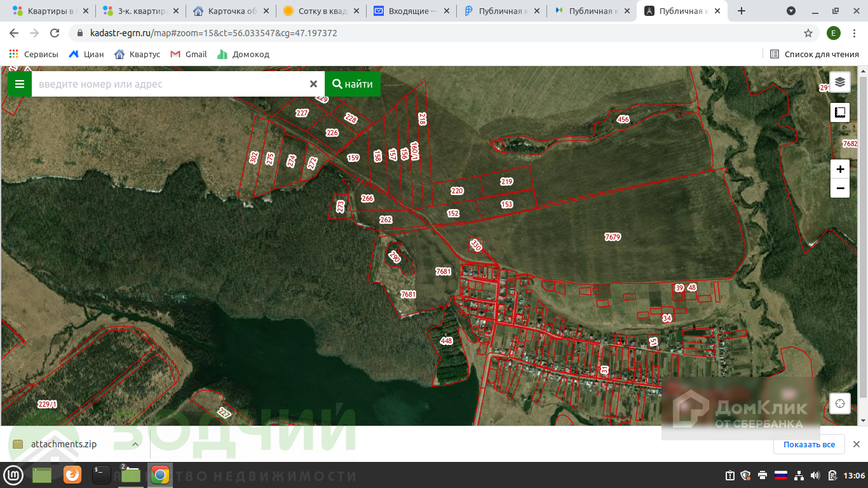
Task: Click the Показать все downloads button
Action: click(809, 444)
